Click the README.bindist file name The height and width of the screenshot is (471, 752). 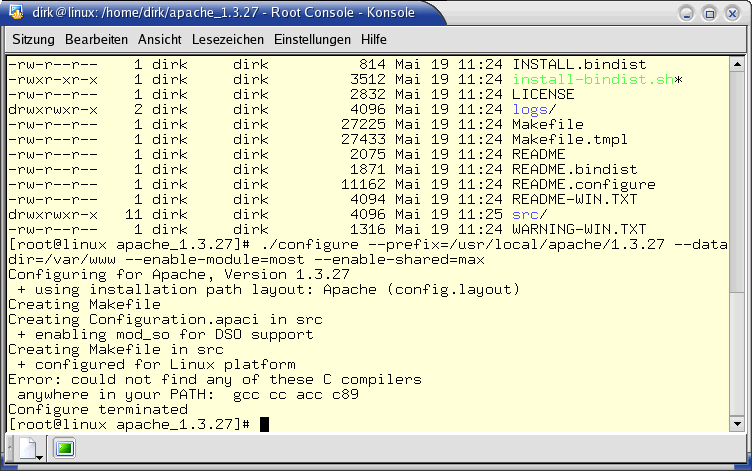[575, 169]
